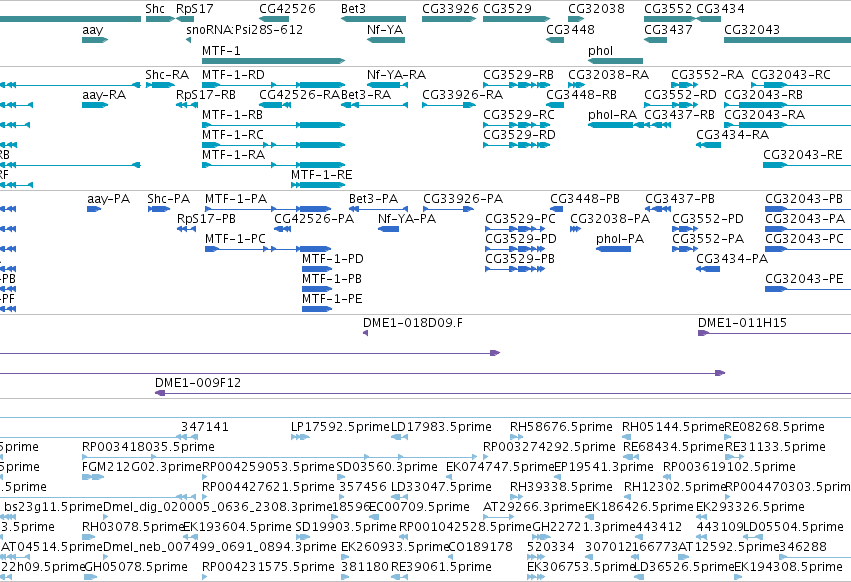Open the DME1-009F12 BAC clone
This screenshot has width=851, height=582.
[503, 393]
